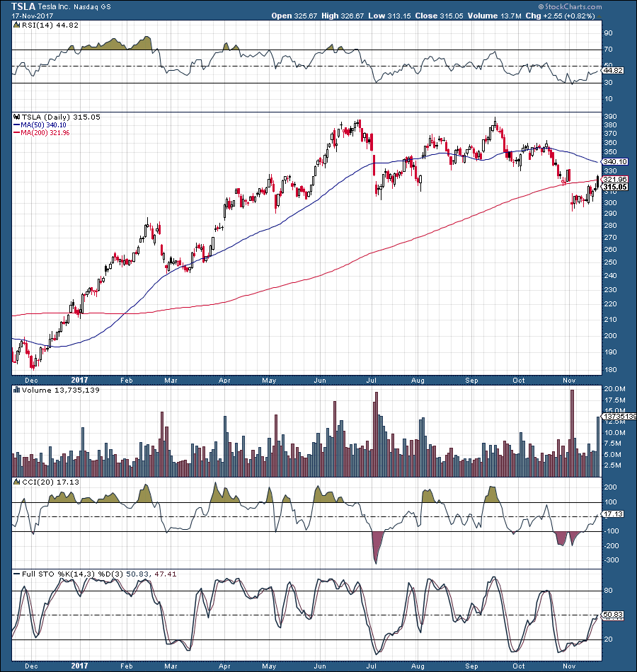
Task: Click the 'Nasdaq GS' exchange label
Action: [x=92, y=7]
